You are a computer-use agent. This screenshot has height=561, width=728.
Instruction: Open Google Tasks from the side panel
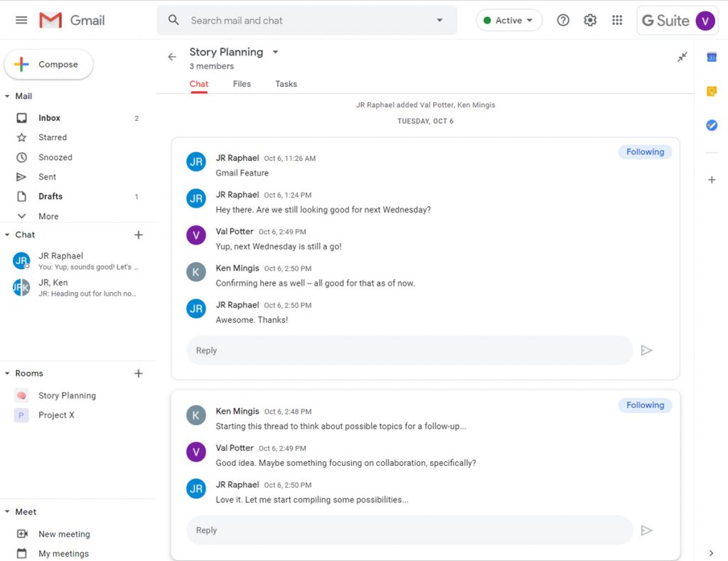pos(712,125)
